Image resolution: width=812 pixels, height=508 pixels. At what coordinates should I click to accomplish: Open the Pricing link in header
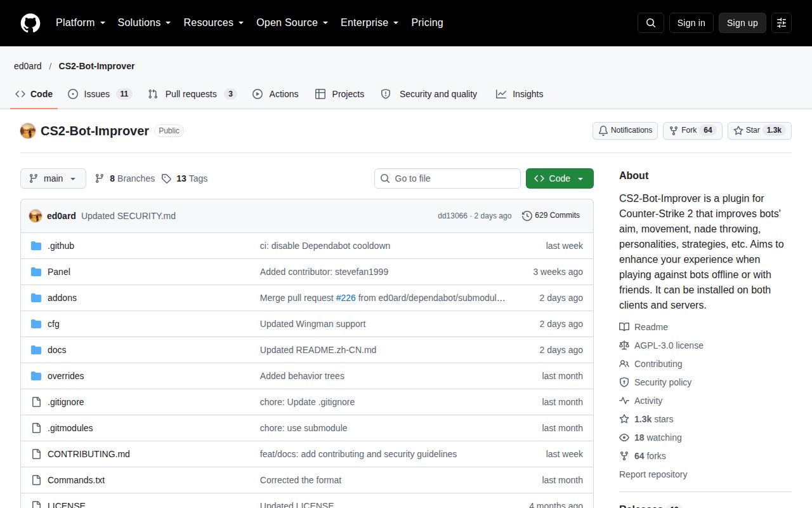427,23
